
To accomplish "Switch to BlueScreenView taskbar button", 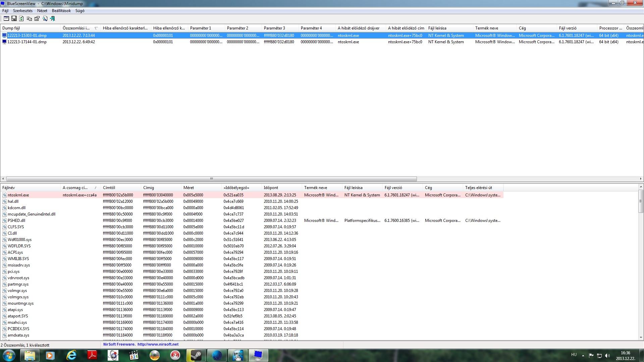I will [x=258, y=355].
